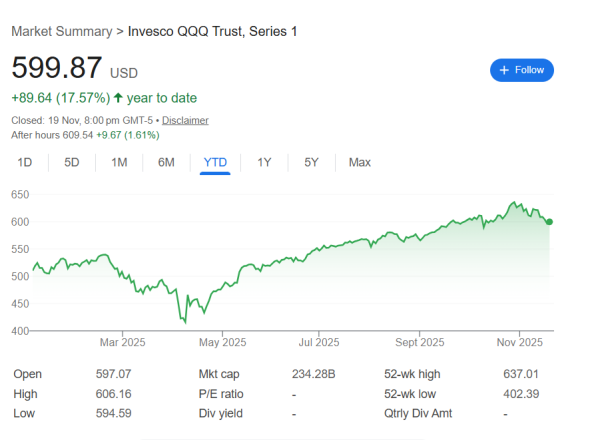Screen dimensions: 600x440
Task: Click the 52-wk high value 637.01
Action: coord(522,373)
